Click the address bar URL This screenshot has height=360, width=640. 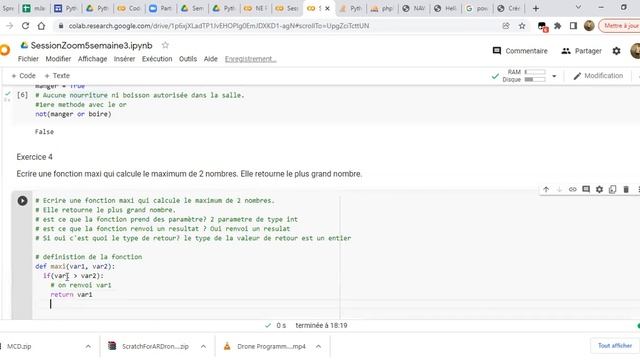(219, 26)
